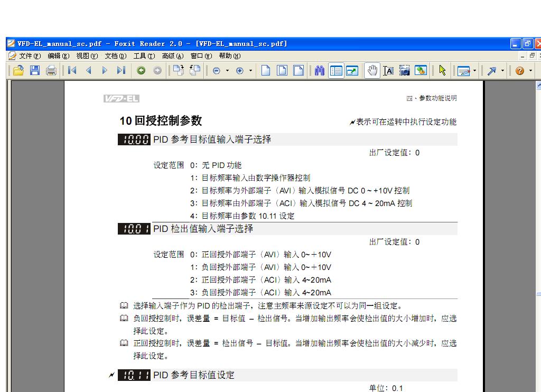Select the Text selection tool
Image resolution: width=541 pixels, height=392 pixels.
[388, 70]
